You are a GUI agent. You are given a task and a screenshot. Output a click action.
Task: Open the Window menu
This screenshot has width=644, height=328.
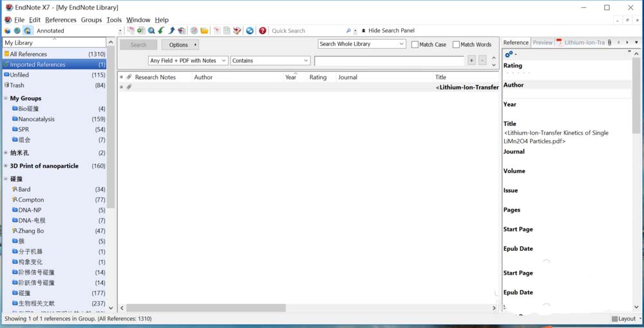(x=138, y=20)
